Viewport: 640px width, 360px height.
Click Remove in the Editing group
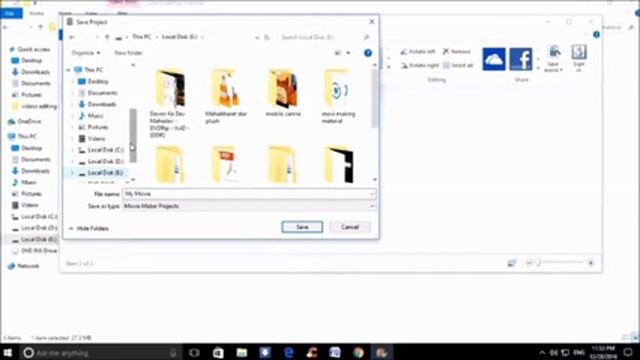[x=457, y=51]
